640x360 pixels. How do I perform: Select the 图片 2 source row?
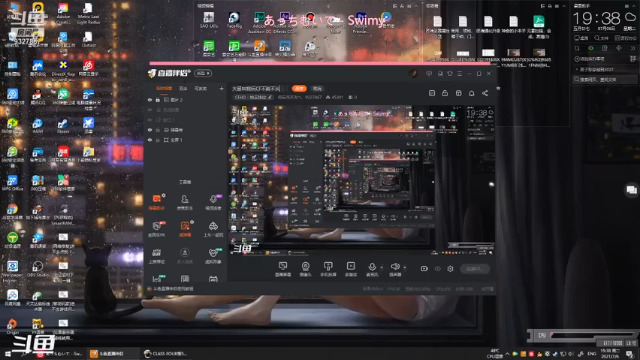186,100
